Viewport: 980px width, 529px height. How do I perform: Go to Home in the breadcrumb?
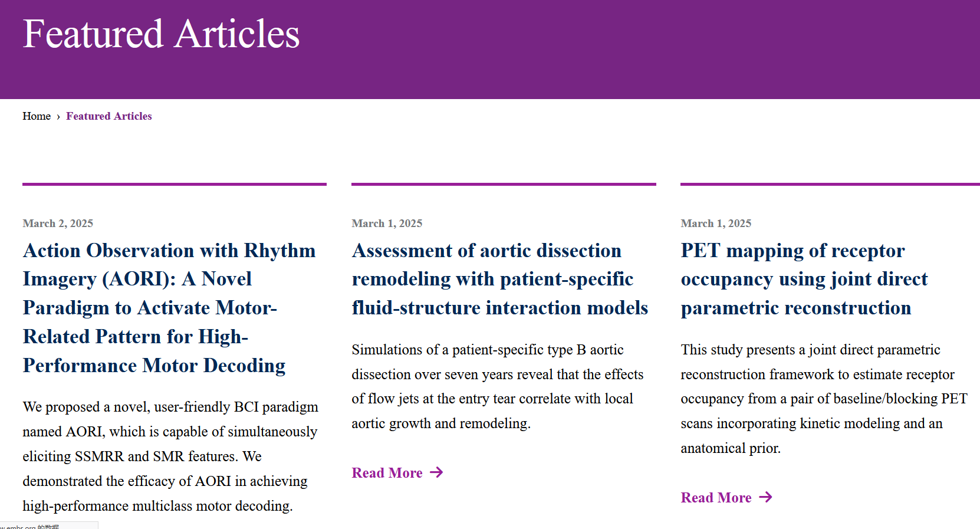[x=37, y=116]
